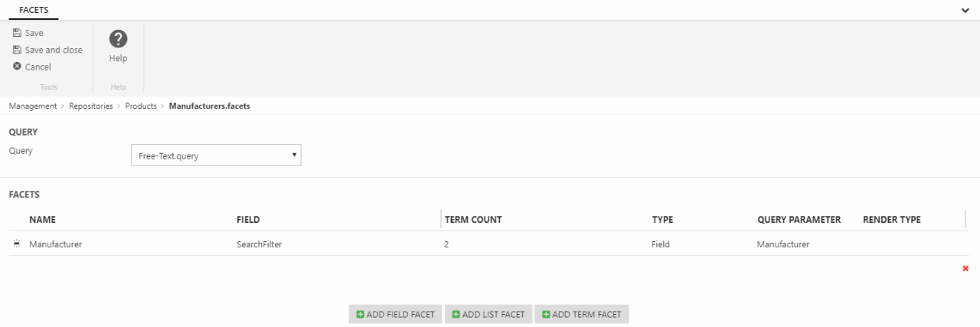The image size is (980, 327).
Task: Navigate to Repositories in the breadcrumb
Action: click(90, 106)
